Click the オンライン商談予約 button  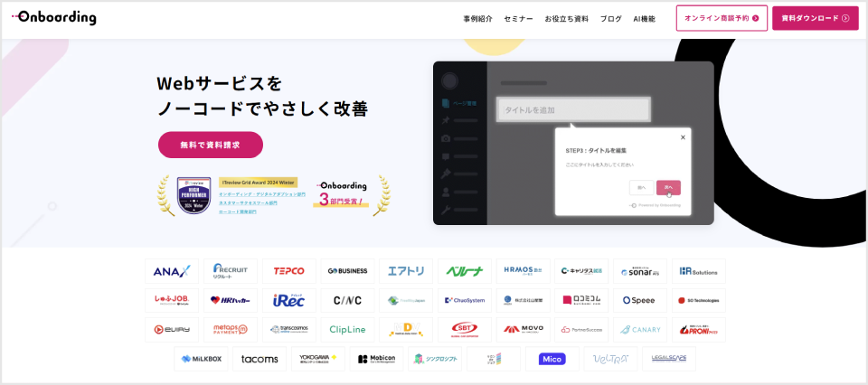click(722, 18)
